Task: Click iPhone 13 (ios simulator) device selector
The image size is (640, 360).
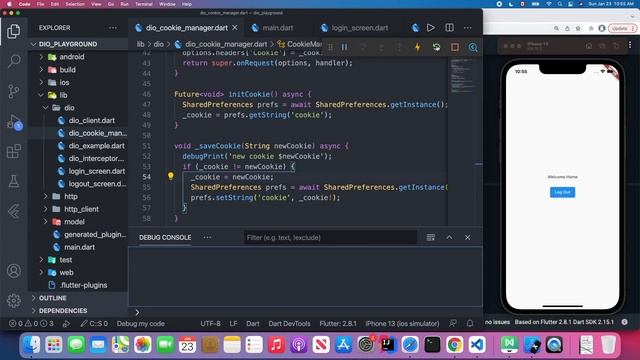Action: [x=402, y=324]
